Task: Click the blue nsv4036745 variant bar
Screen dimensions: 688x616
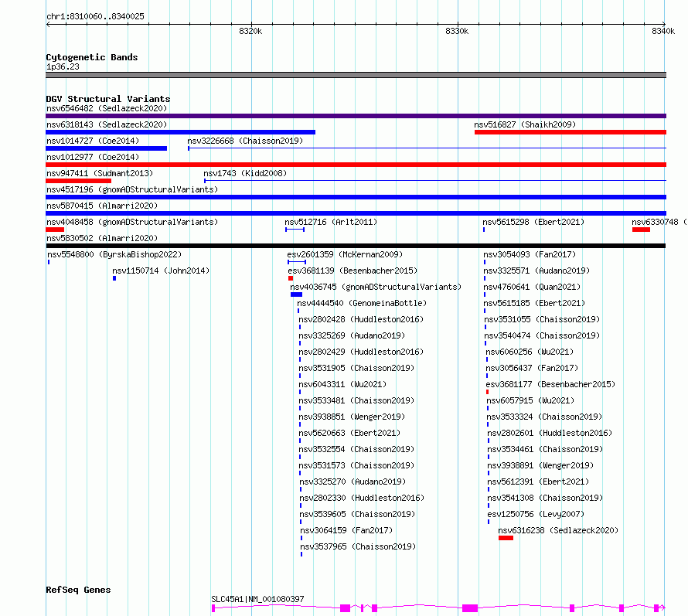Action: point(296,294)
